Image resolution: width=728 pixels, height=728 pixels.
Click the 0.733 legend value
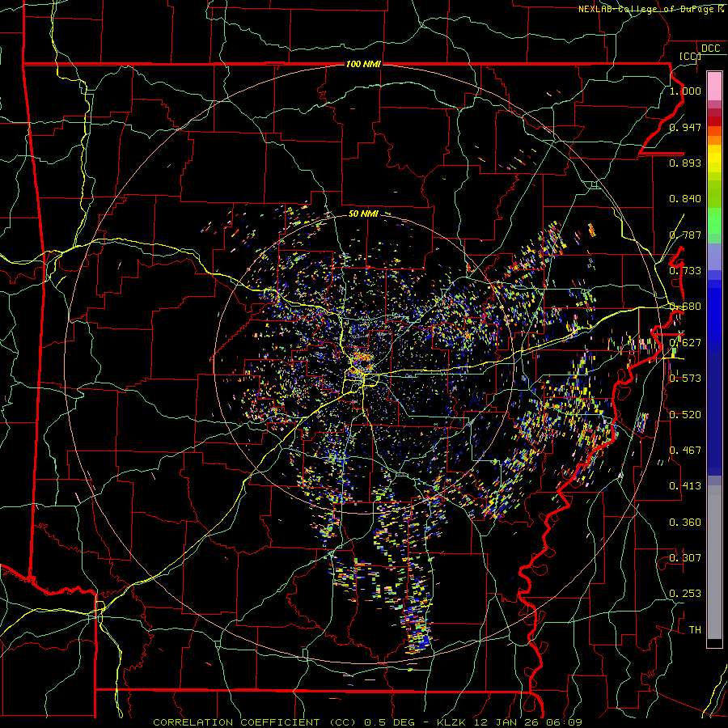[x=685, y=270]
